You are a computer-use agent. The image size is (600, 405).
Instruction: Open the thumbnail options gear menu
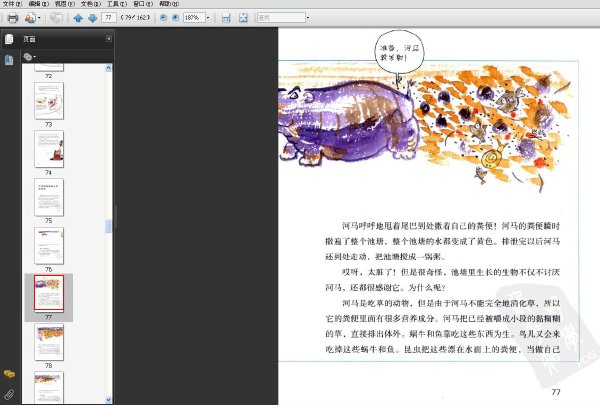(29, 57)
